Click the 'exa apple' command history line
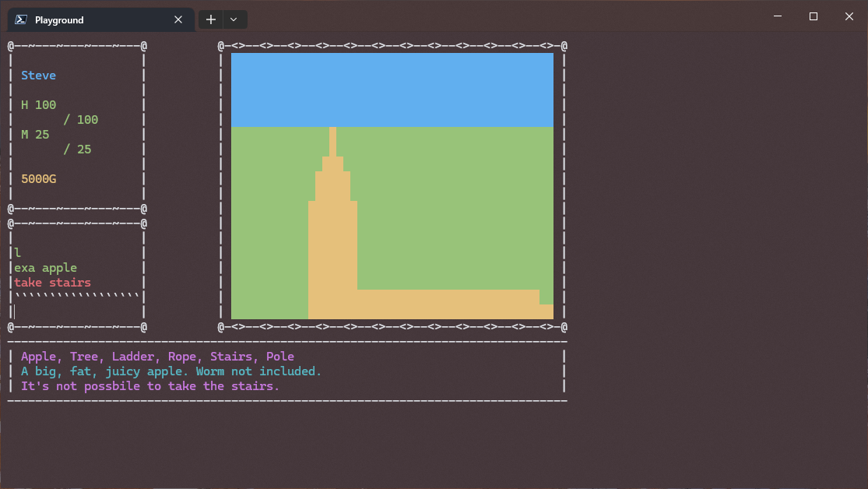The image size is (868, 489). coord(45,268)
